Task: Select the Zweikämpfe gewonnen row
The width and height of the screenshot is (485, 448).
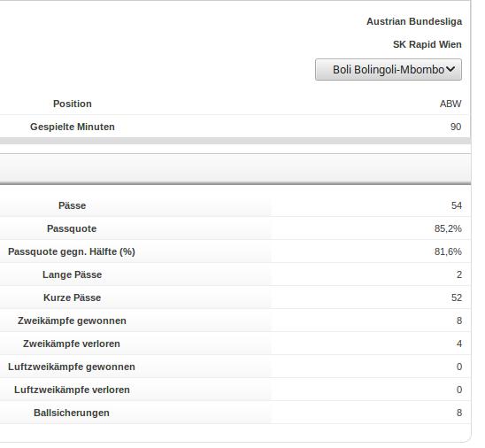Action: (235, 321)
